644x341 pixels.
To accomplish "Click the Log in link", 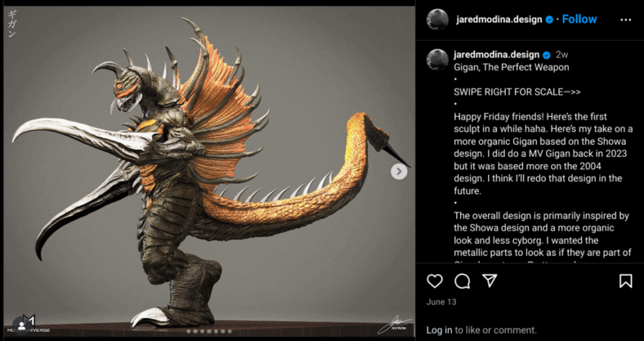I will coord(439,330).
